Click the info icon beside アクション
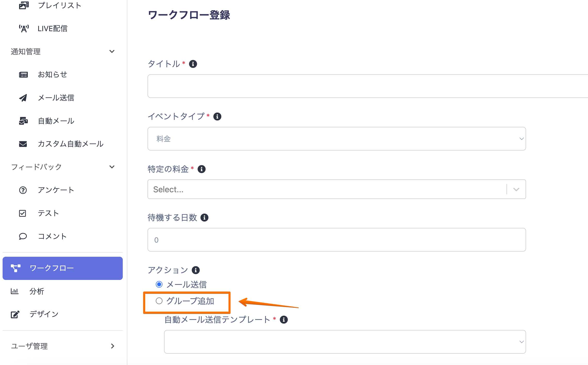 click(x=196, y=270)
